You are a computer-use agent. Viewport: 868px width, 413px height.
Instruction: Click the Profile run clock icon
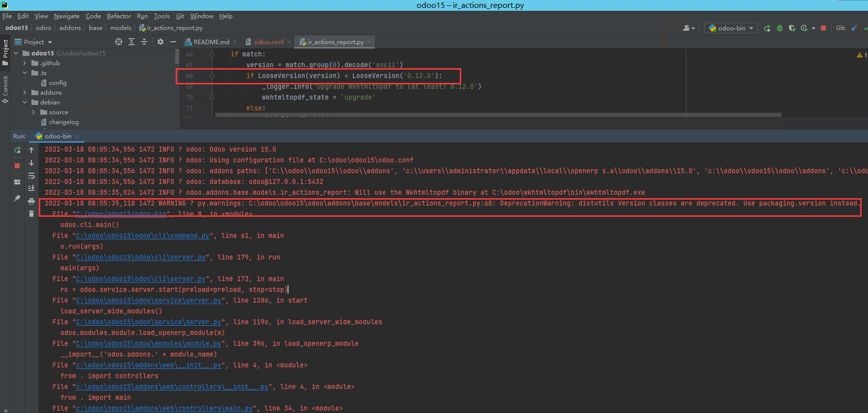tap(804, 28)
